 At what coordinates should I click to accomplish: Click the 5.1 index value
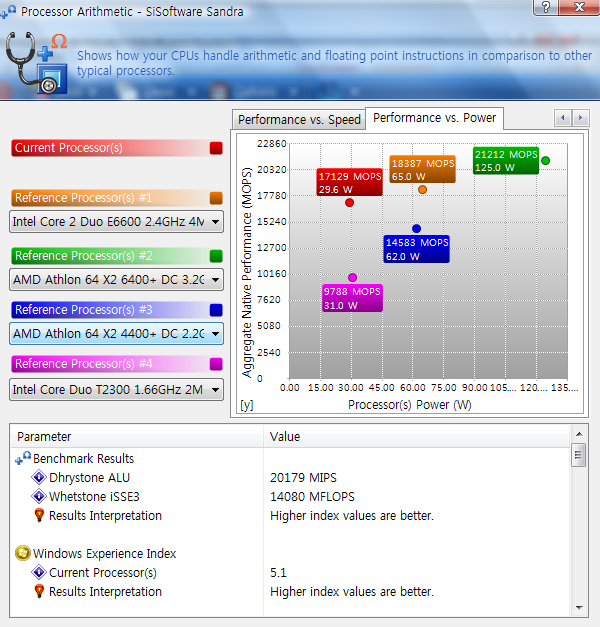click(278, 573)
